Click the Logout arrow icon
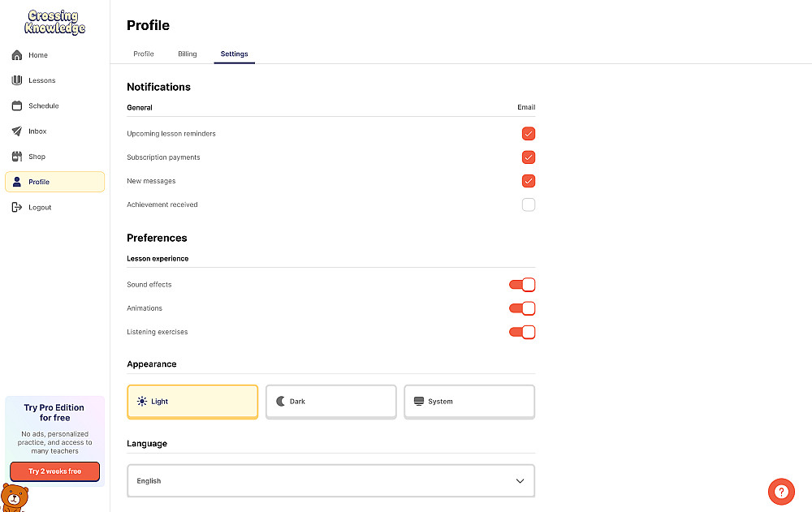This screenshot has width=812, height=512. point(16,207)
